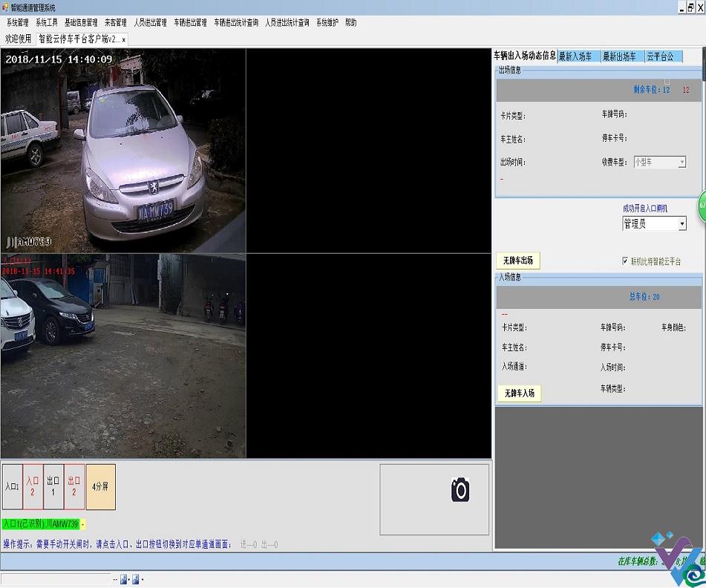Open the 管理员 operator dropdown
The image size is (706, 588).
[x=682, y=223]
